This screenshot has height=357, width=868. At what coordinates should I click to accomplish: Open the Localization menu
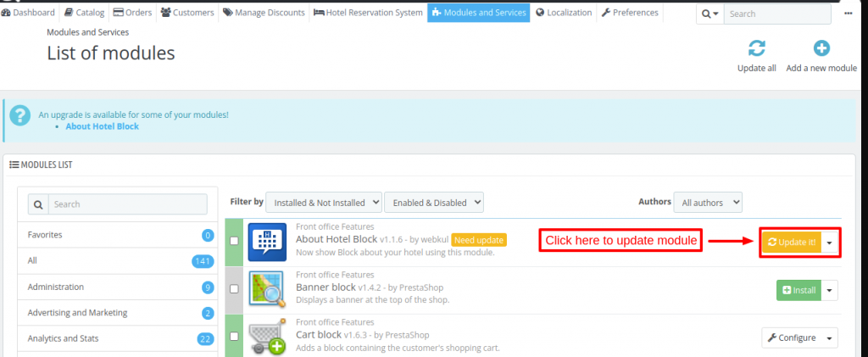(564, 12)
